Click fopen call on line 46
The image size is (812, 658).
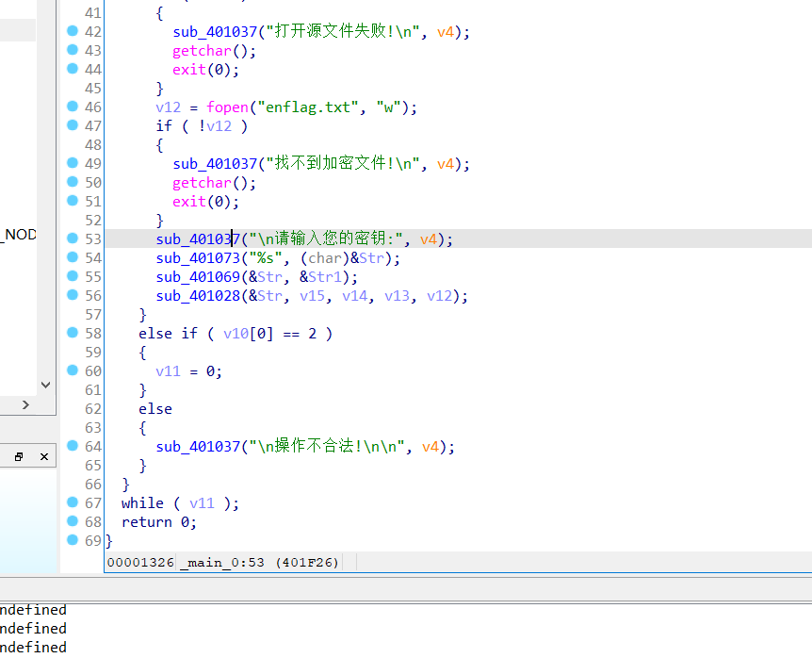click(227, 107)
